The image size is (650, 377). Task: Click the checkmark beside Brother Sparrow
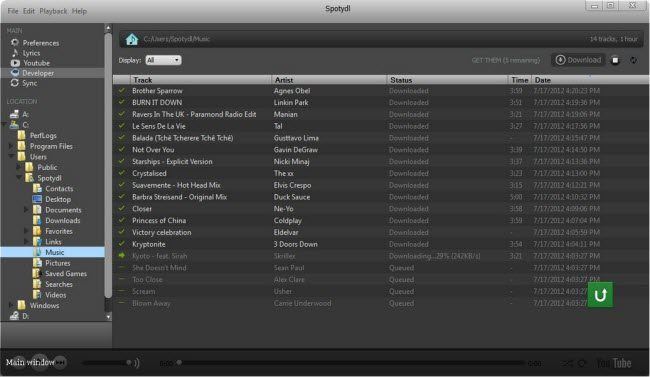tap(121, 90)
